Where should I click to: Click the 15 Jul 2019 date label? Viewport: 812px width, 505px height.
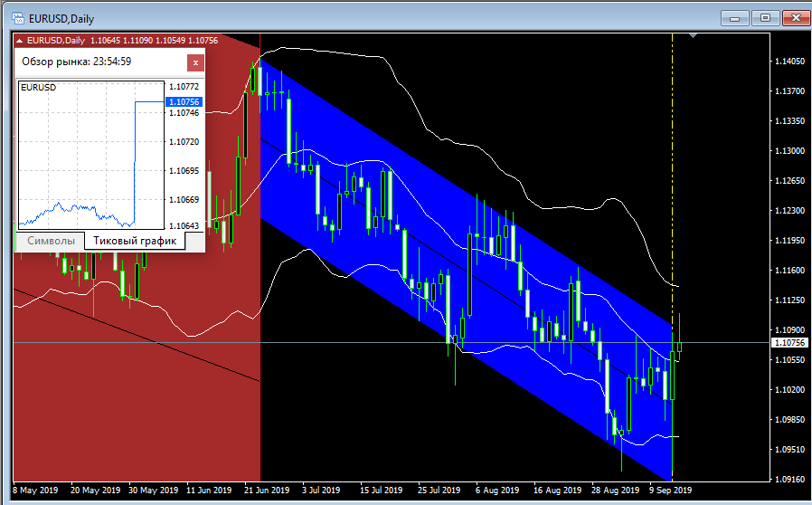382,490
